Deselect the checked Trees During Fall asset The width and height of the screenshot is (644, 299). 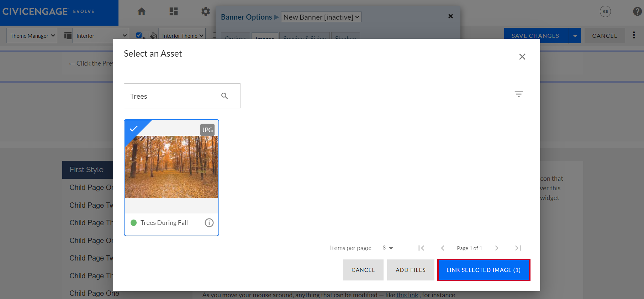[x=134, y=128]
